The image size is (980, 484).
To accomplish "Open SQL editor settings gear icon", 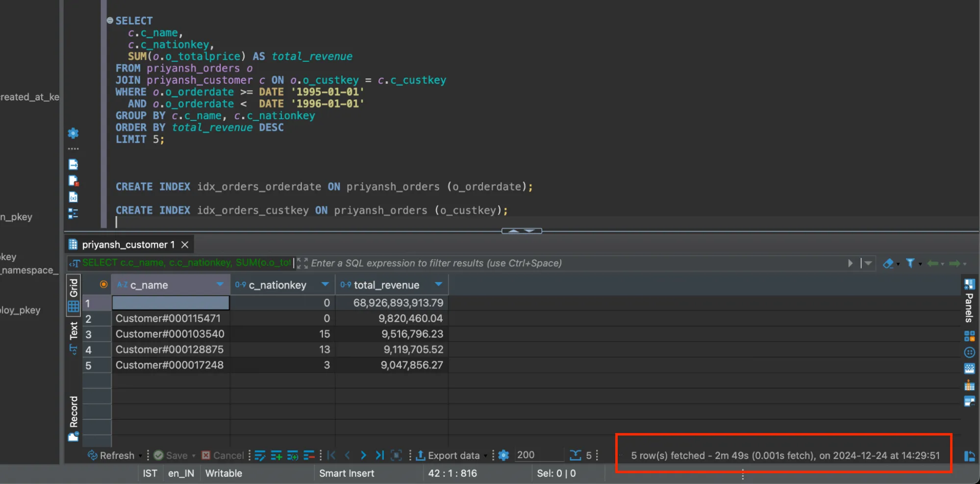I will pos(73,133).
